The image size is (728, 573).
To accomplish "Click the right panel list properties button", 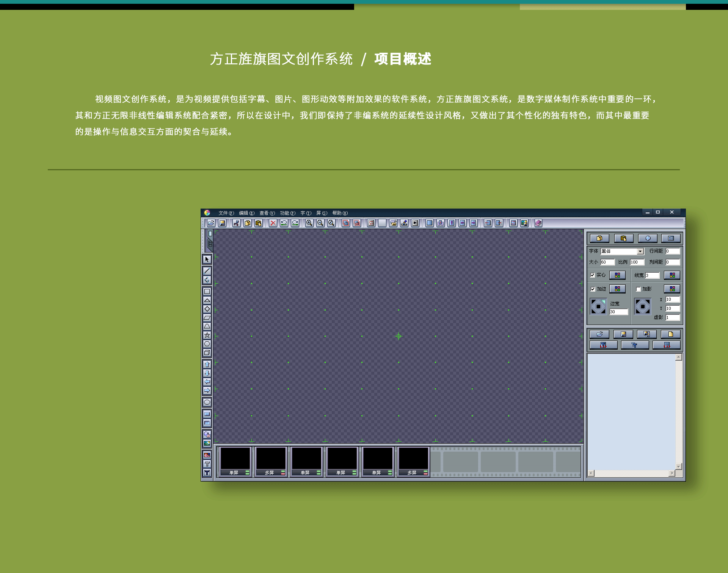I will [671, 238].
